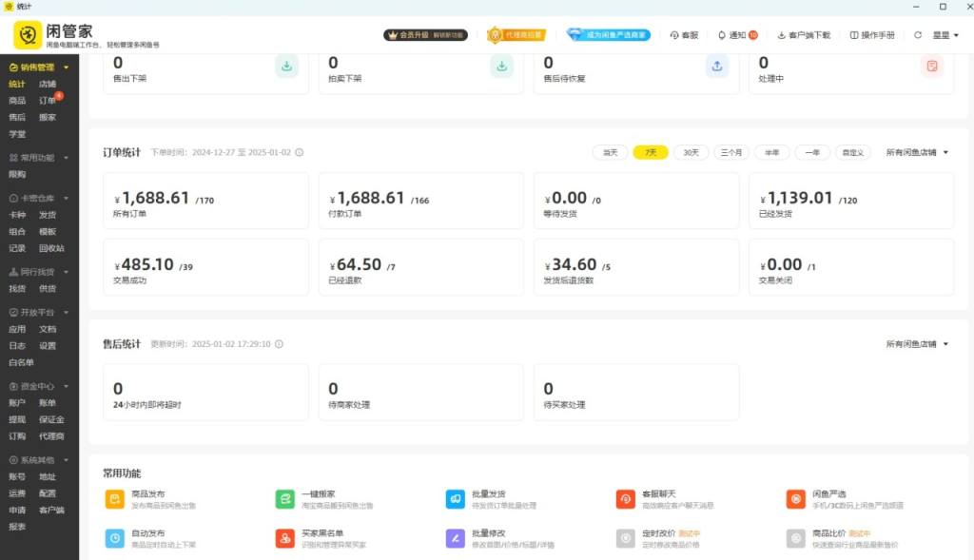The height and width of the screenshot is (560, 974).
Task: Click the 自动发布 clock icon
Action: coord(114,538)
